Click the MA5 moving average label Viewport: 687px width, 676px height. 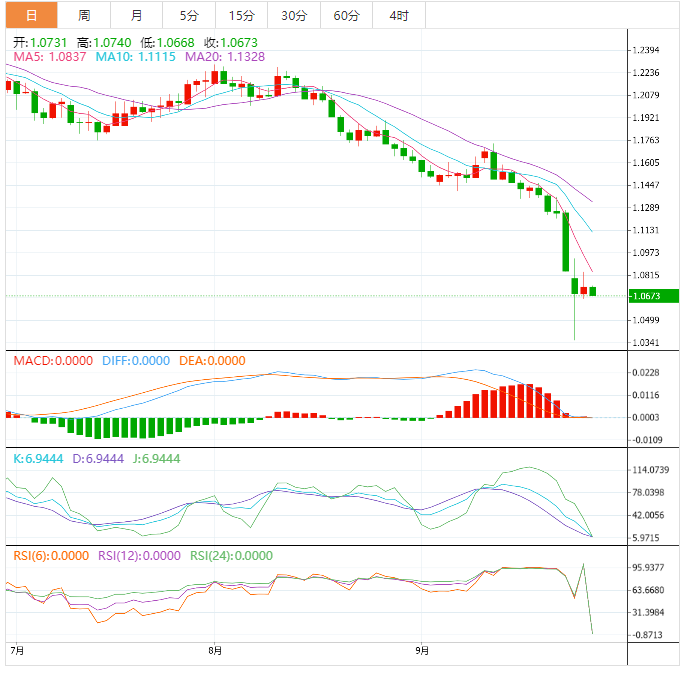pyautogui.click(x=50, y=57)
